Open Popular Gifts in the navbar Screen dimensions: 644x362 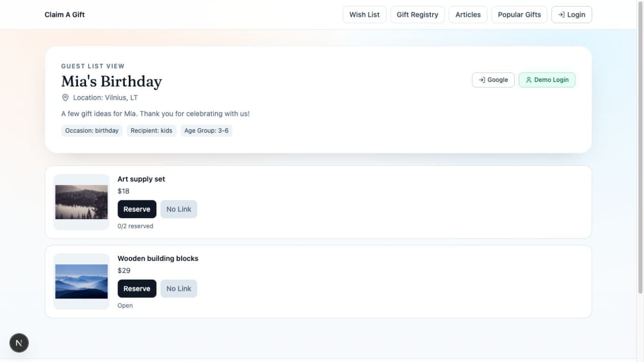(x=519, y=15)
